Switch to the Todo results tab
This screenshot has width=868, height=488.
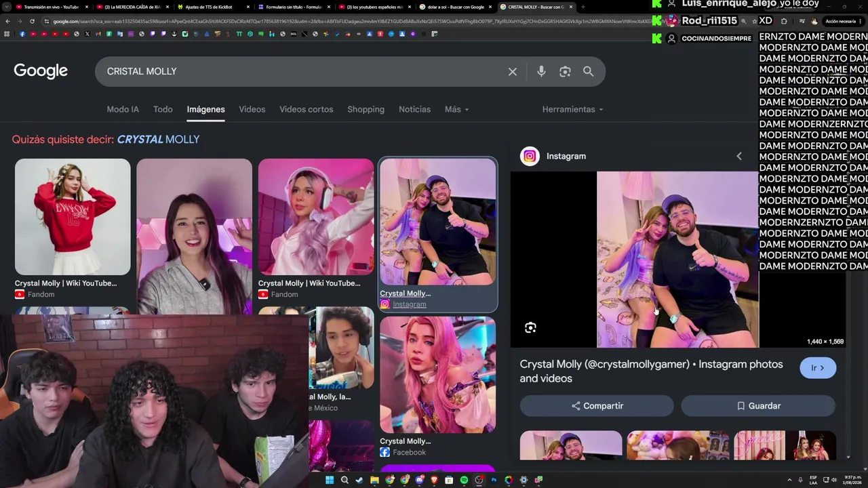point(163,109)
